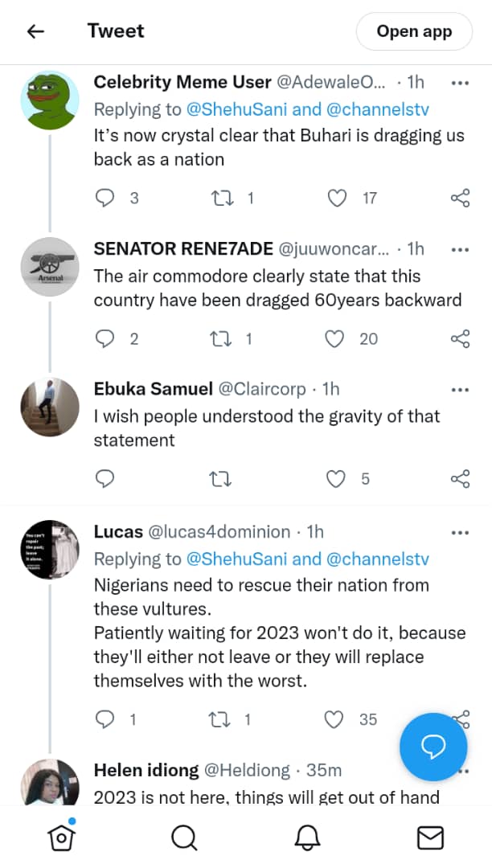Like the SENATOR RENE7ADE tweet

point(334,339)
